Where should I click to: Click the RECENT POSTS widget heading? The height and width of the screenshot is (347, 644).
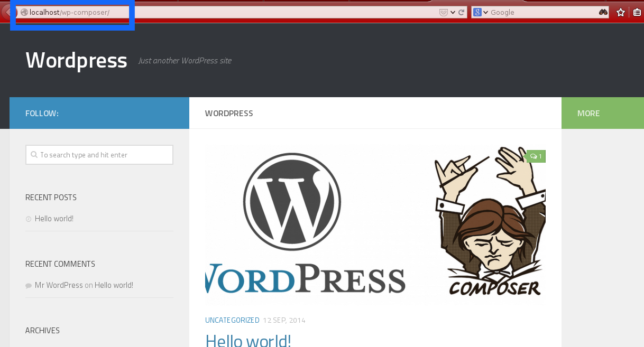[51, 198]
